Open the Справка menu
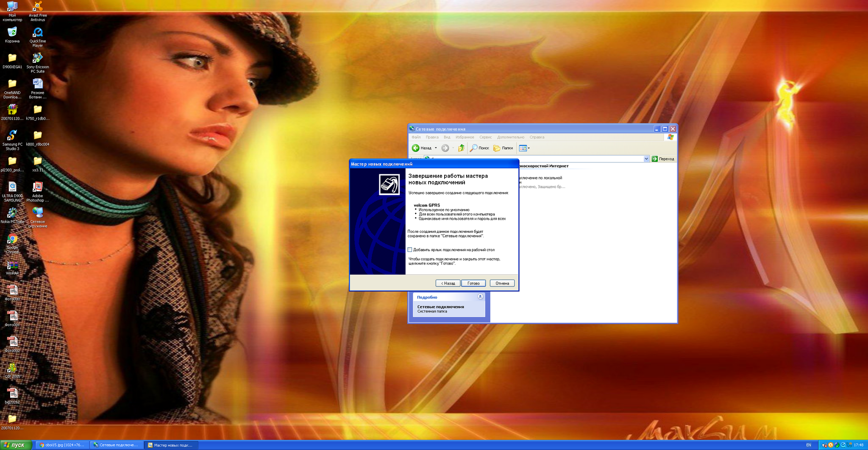This screenshot has height=450, width=868. coord(537,137)
